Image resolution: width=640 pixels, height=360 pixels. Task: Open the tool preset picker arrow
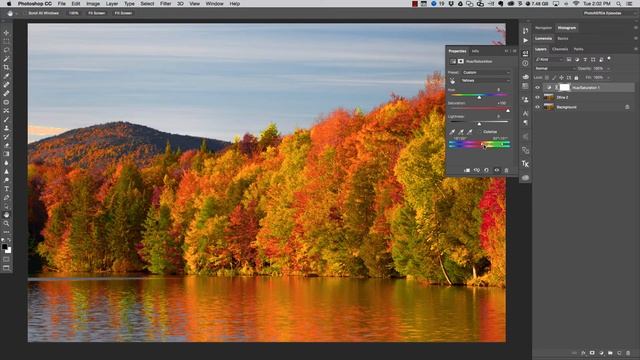pyautogui.click(x=16, y=13)
